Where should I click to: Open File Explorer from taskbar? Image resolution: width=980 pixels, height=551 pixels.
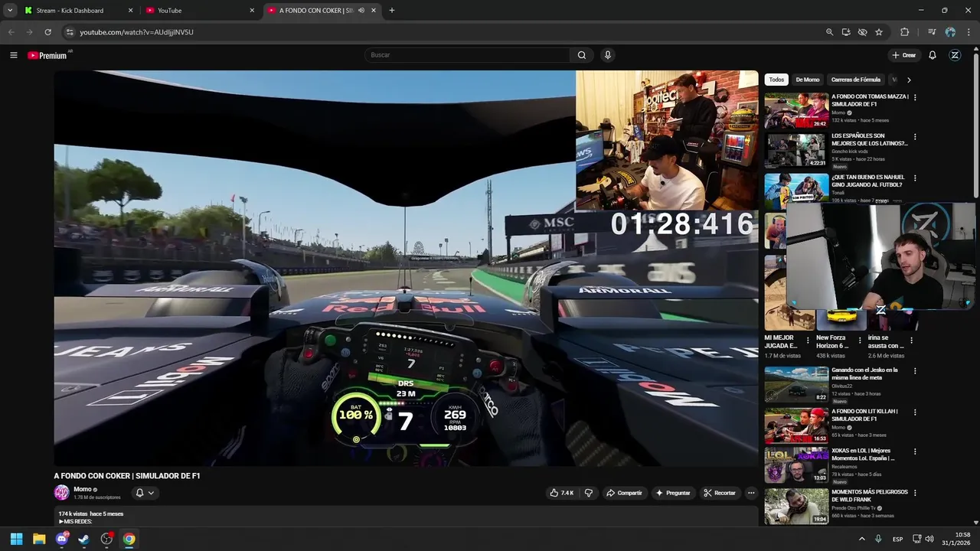click(39, 539)
